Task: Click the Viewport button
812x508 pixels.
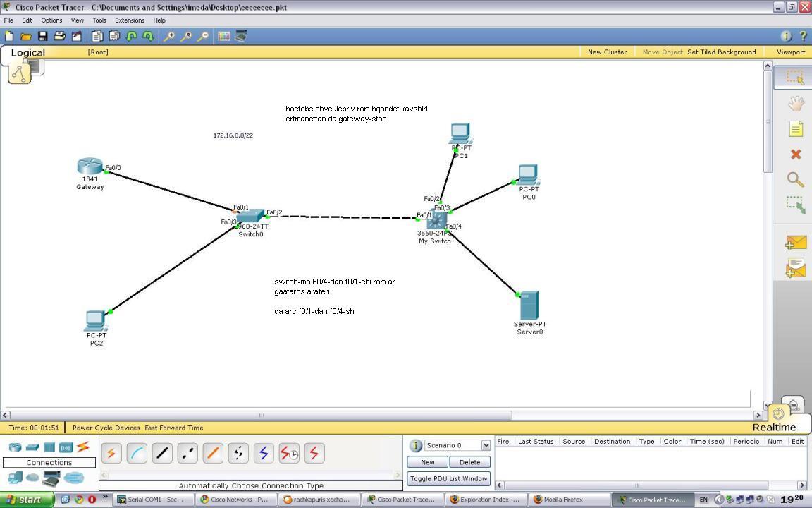Action: (x=791, y=52)
